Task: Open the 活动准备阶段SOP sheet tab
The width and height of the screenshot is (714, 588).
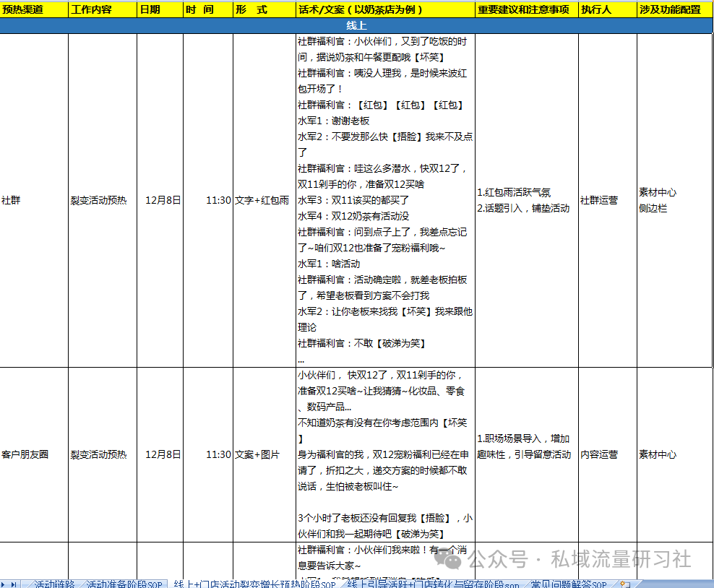Action: tap(124, 584)
